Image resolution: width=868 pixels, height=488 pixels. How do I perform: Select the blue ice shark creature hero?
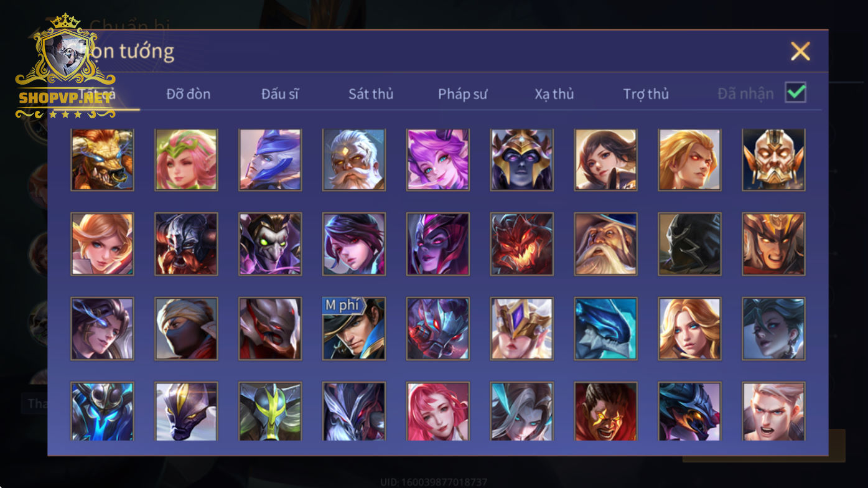click(605, 328)
